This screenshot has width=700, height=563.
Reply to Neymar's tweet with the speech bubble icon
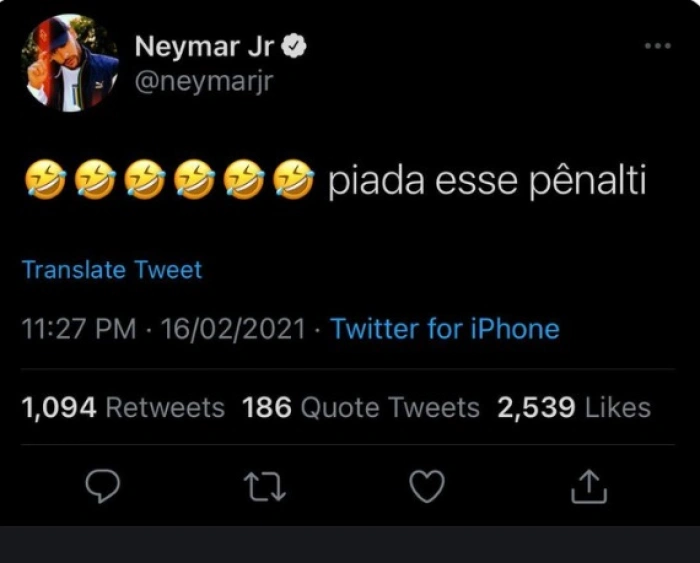tap(102, 486)
